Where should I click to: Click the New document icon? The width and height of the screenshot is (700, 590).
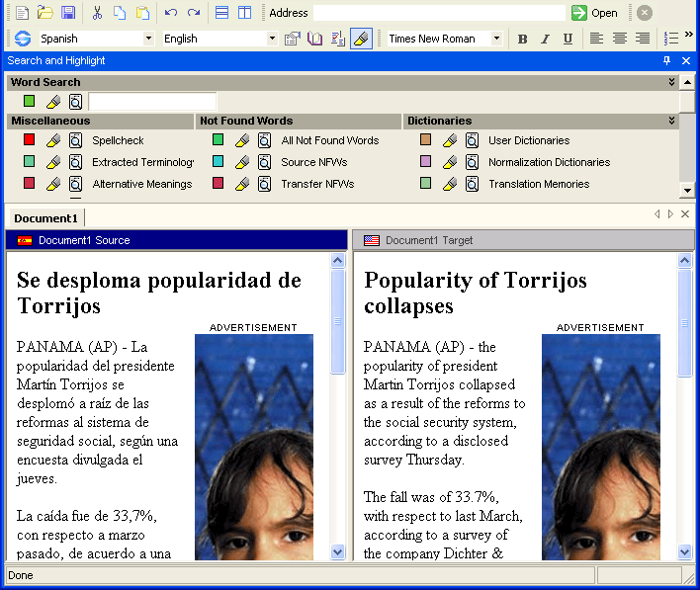pos(22,13)
